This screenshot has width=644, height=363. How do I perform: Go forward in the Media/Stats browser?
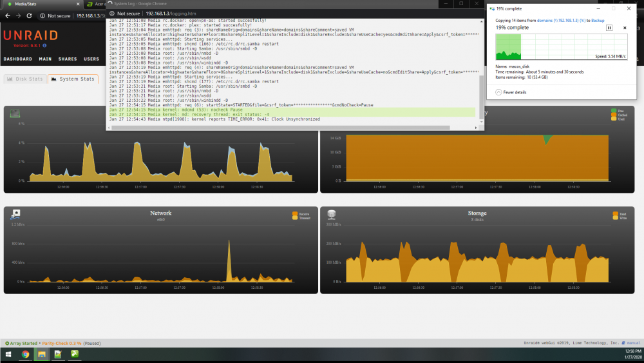(18, 15)
